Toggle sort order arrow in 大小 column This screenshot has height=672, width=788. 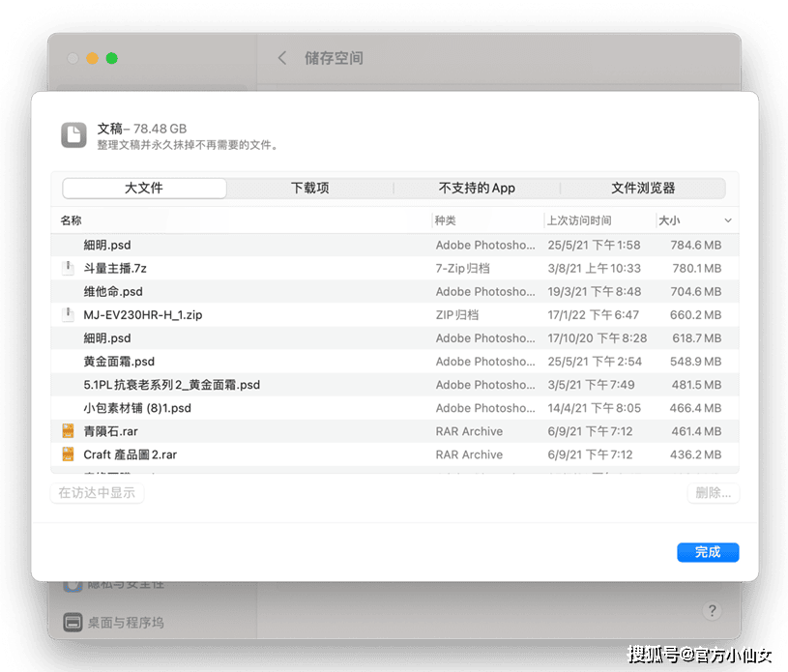coord(728,220)
